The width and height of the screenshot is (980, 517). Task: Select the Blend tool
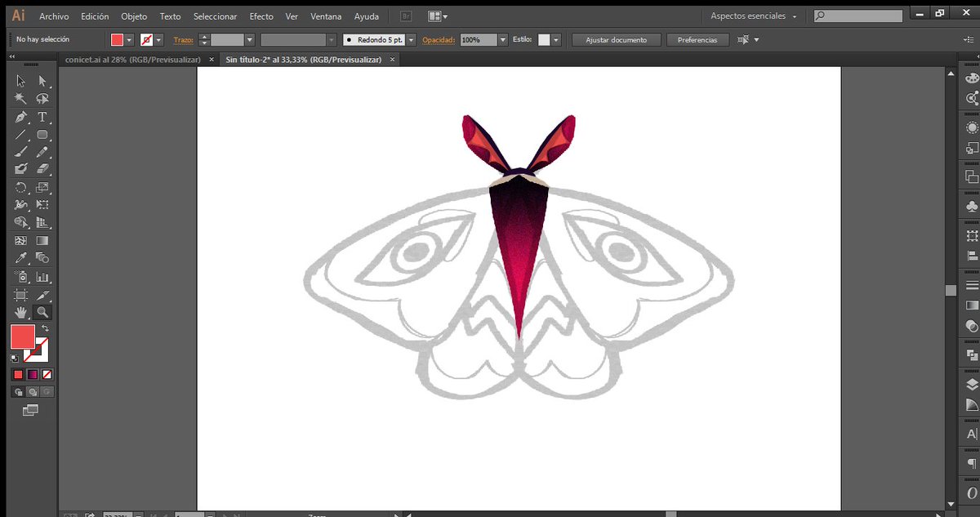[x=42, y=258]
